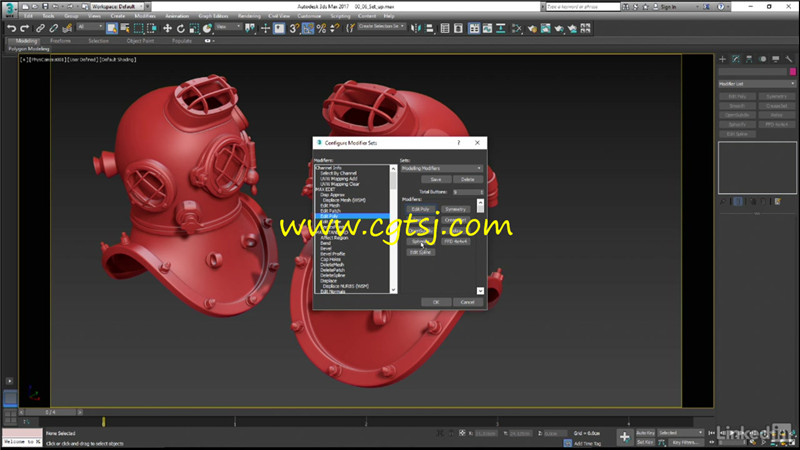
Task: Select Cap Holes in Modifiers list
Action: click(330, 259)
